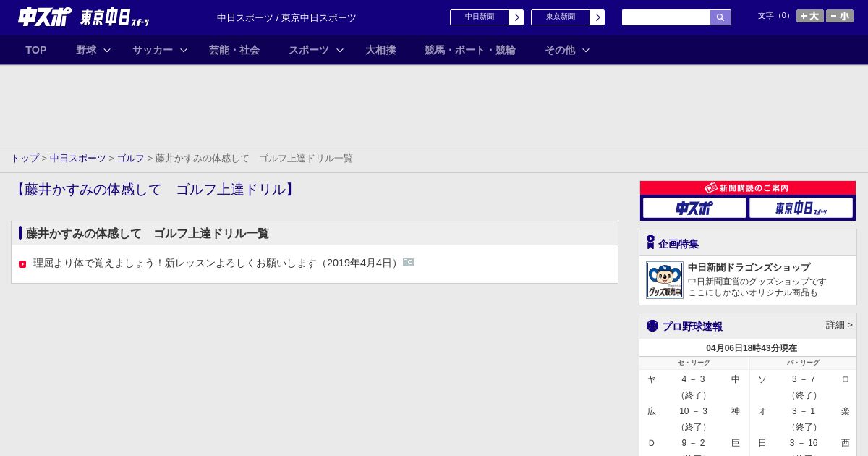The width and height of the screenshot is (868, 456).
Task: Open the サッカー navigation menu
Action: pyautogui.click(x=153, y=50)
